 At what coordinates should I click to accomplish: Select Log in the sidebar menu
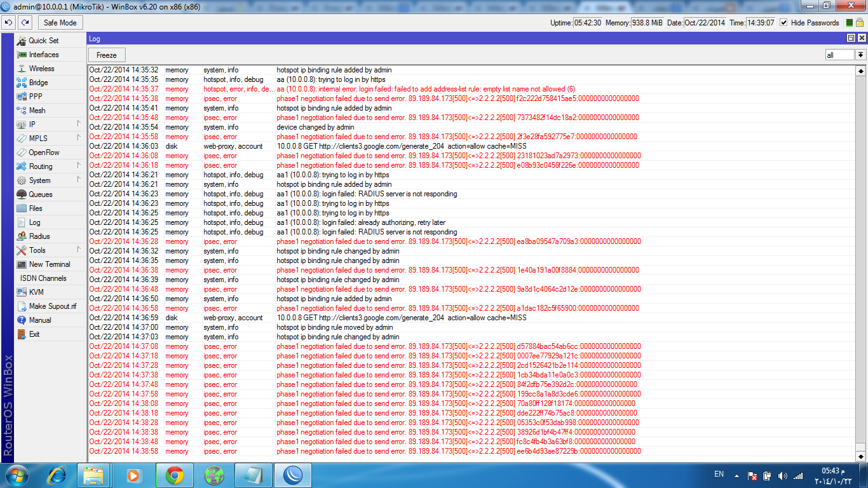(50, 222)
